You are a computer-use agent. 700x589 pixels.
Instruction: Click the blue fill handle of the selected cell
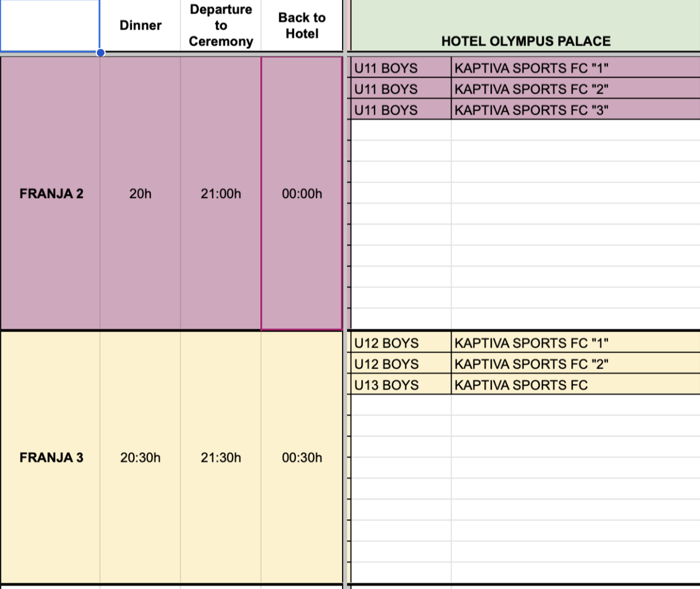tap(100, 53)
